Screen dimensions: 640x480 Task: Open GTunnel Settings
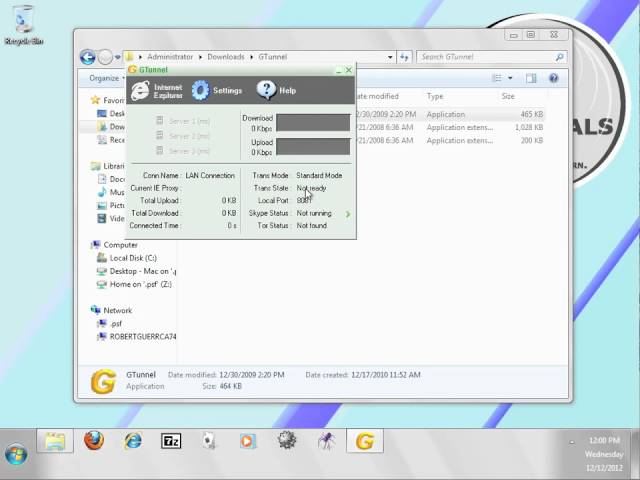tap(217, 91)
